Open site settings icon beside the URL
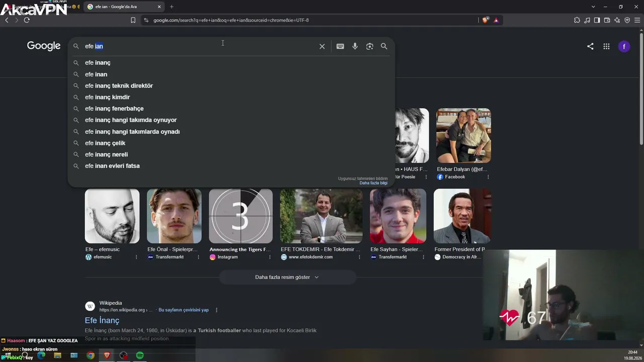Image resolution: width=644 pixels, height=362 pixels. click(146, 20)
